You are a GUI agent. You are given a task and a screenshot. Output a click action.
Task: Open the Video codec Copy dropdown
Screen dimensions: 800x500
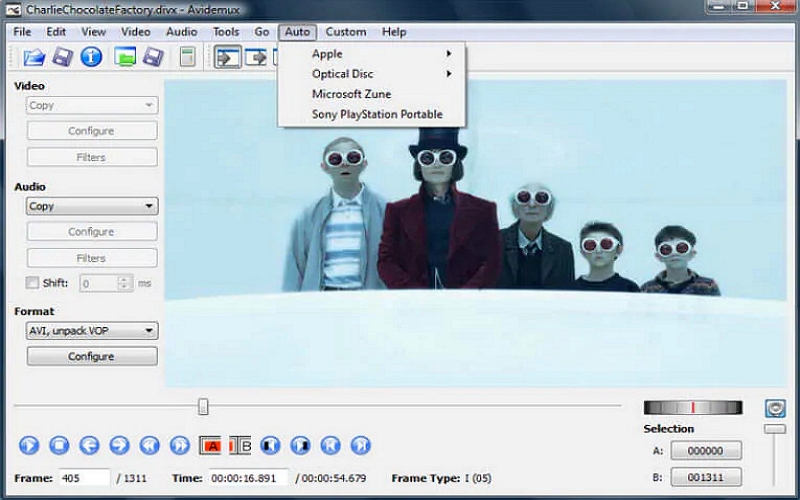point(92,106)
